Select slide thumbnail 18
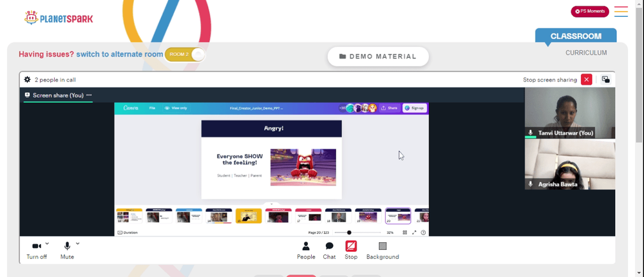 click(338, 216)
